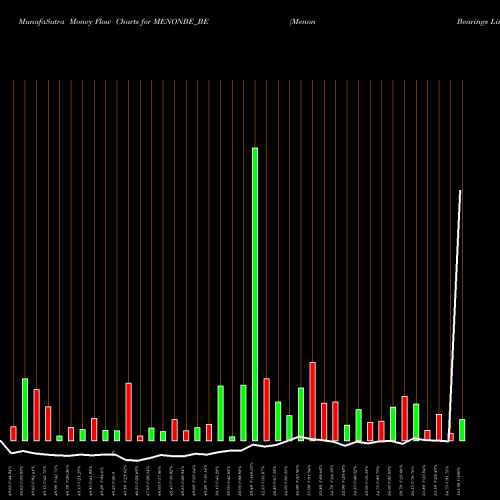500x500 pixels.
Task: Click the '(Menon' text in the header
Action: click(302, 22)
